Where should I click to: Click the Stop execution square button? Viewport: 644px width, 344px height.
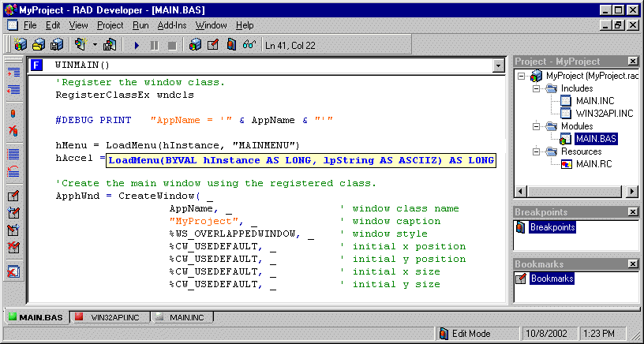point(172,45)
